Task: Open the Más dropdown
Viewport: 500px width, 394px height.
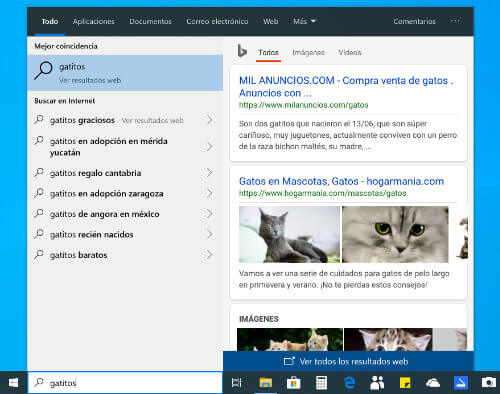Action: (x=304, y=21)
